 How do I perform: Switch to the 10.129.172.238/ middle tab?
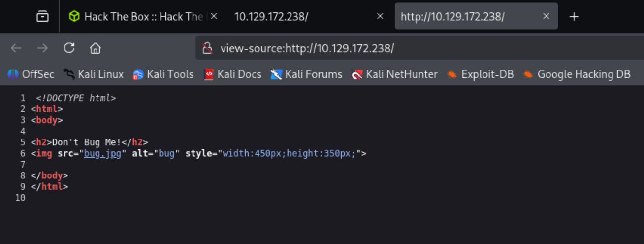point(295,16)
